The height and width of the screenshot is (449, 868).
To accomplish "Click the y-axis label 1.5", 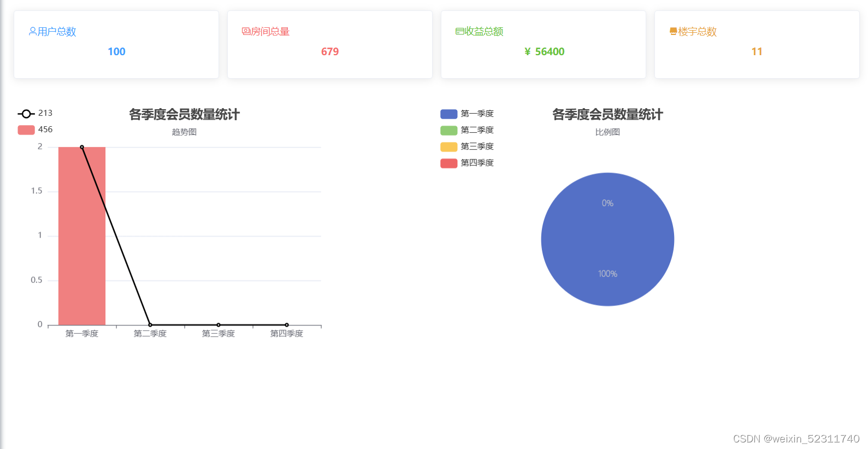I will click(x=37, y=191).
